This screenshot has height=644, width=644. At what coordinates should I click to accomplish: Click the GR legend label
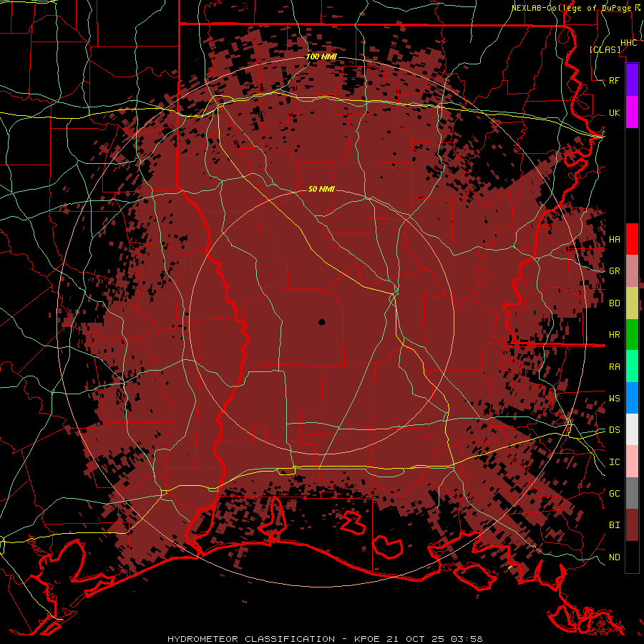tap(615, 271)
